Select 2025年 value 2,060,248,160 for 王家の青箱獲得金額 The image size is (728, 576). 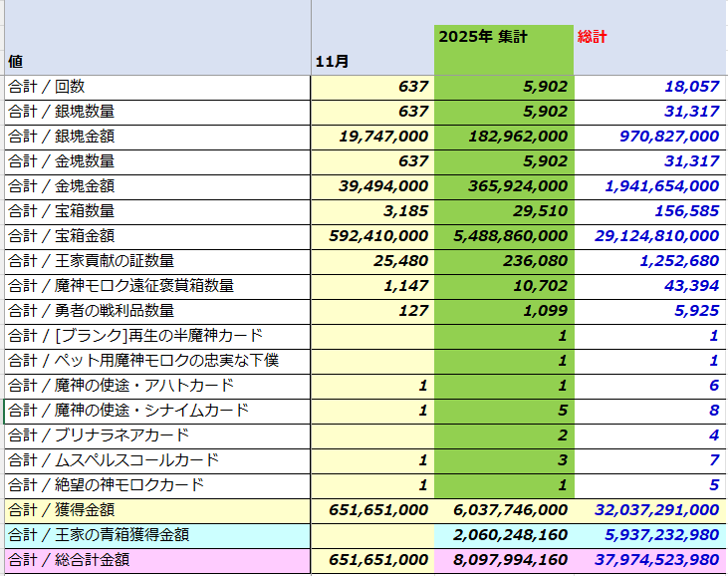[x=509, y=535]
